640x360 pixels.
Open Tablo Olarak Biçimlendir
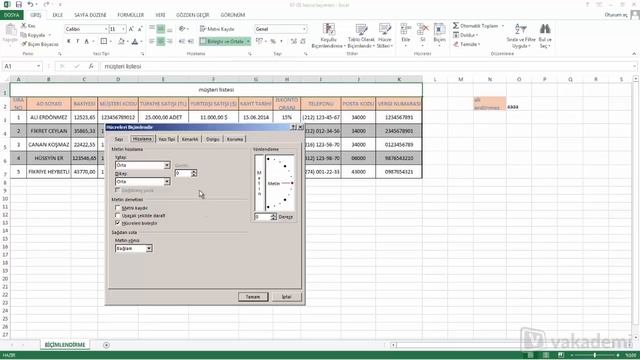pos(361,36)
